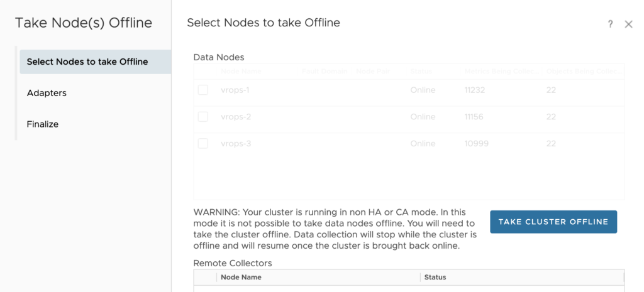
Task: Close the Take Node(s) Offline dialog
Action: click(628, 24)
